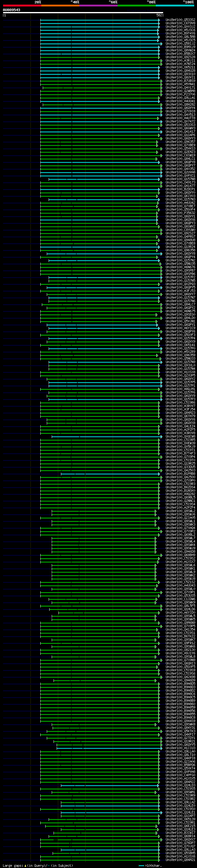Select the UniRef100_A4UU41 label
The image size is (197, 868).
pyautogui.click(x=180, y=101)
